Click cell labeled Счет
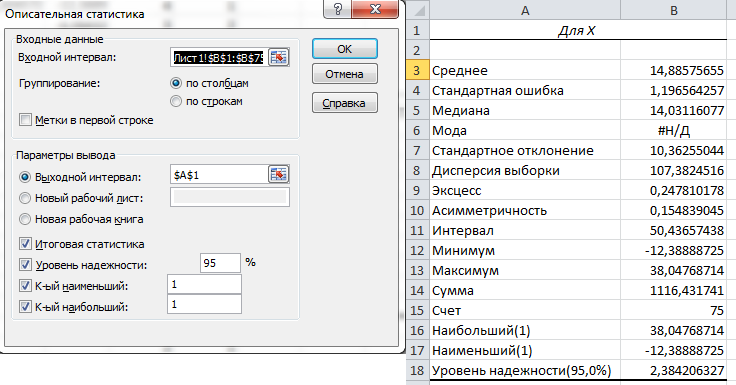The height and width of the screenshot is (385, 736). click(525, 310)
